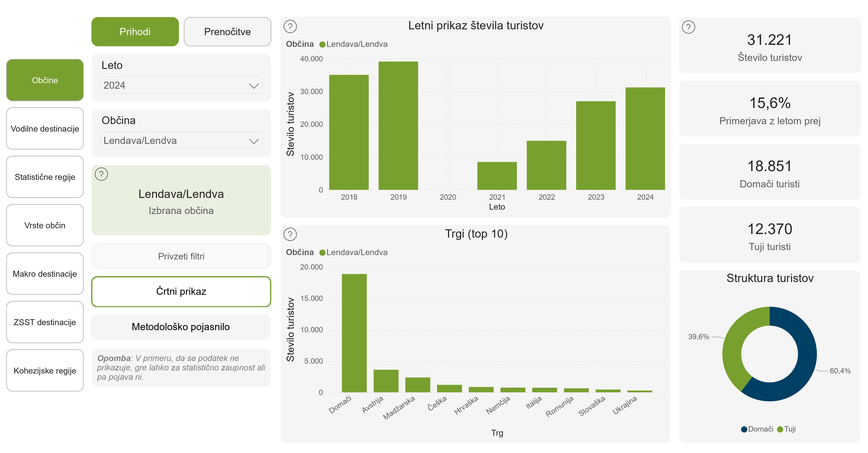868x453 pixels.
Task: Click help icon on yearly tourists chart
Action: point(290,26)
